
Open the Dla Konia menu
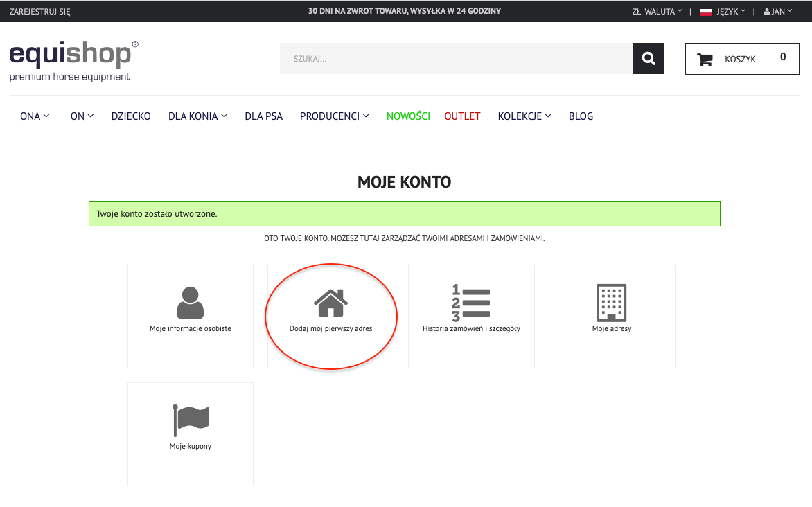[197, 116]
